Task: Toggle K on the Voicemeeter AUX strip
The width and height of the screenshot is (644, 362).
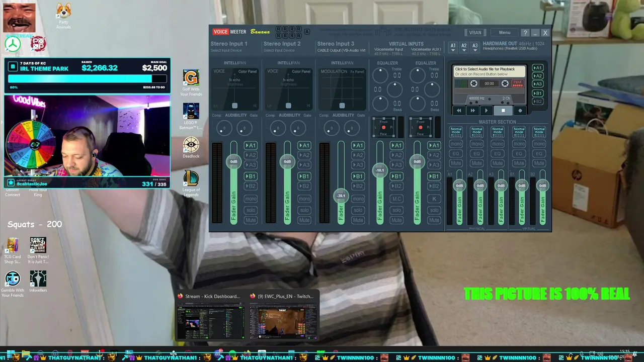Action: [x=434, y=199]
